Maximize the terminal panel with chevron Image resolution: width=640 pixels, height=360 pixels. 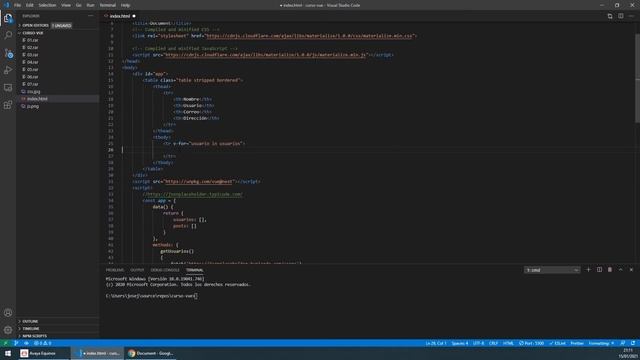(x=620, y=270)
